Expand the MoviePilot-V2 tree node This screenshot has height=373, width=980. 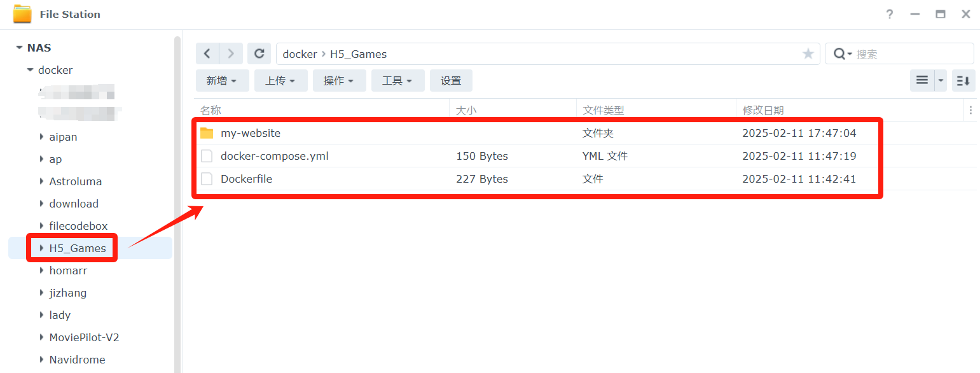coord(42,337)
